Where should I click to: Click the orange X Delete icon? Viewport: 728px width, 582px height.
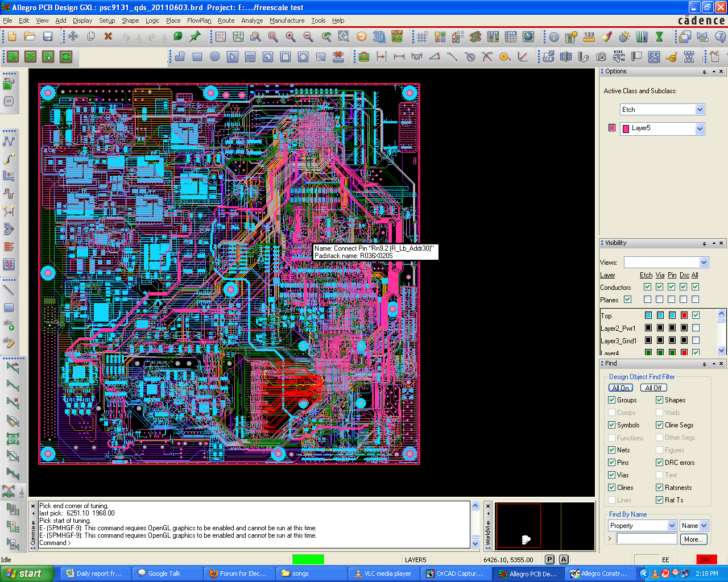[108, 37]
